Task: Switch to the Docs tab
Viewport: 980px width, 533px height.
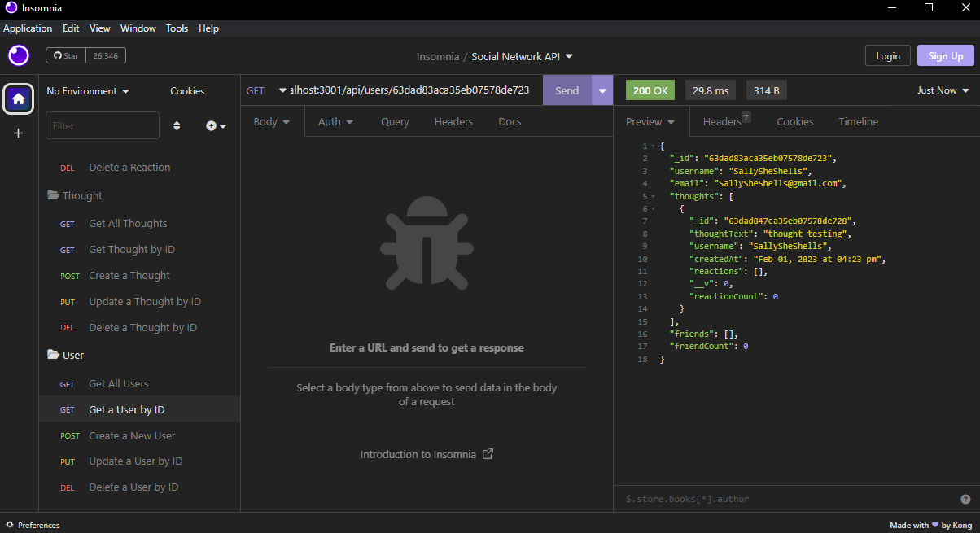Action: click(x=510, y=121)
